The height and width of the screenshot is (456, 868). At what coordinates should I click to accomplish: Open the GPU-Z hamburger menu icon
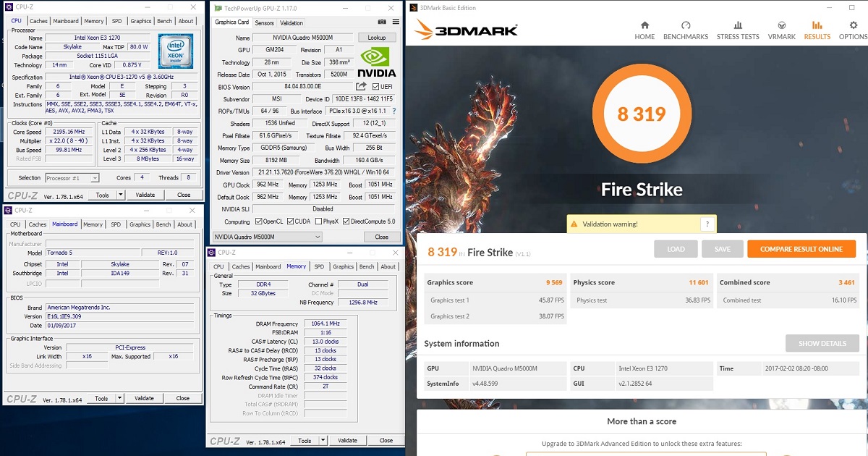click(x=395, y=22)
